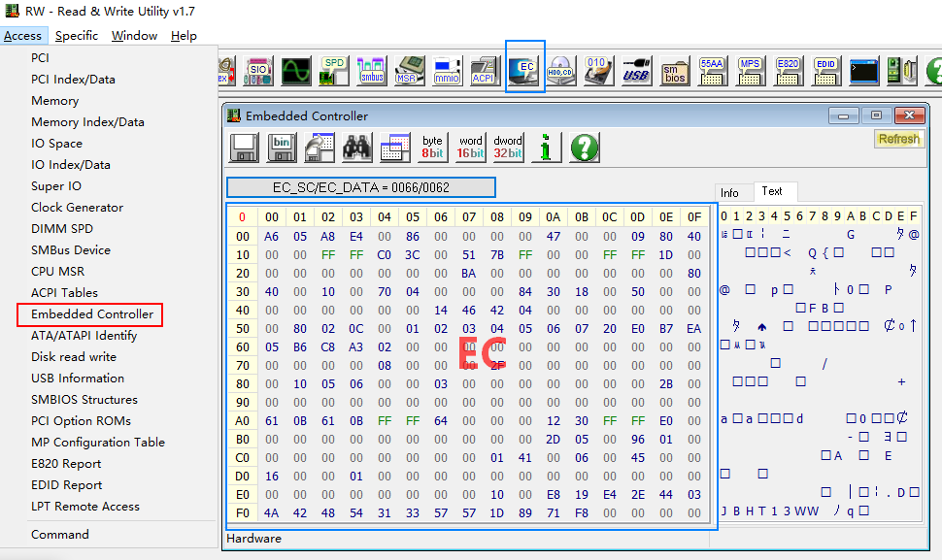The width and height of the screenshot is (942, 560).
Task: Open the EC embedded controller toolbar icon
Action: pyautogui.click(x=523, y=71)
